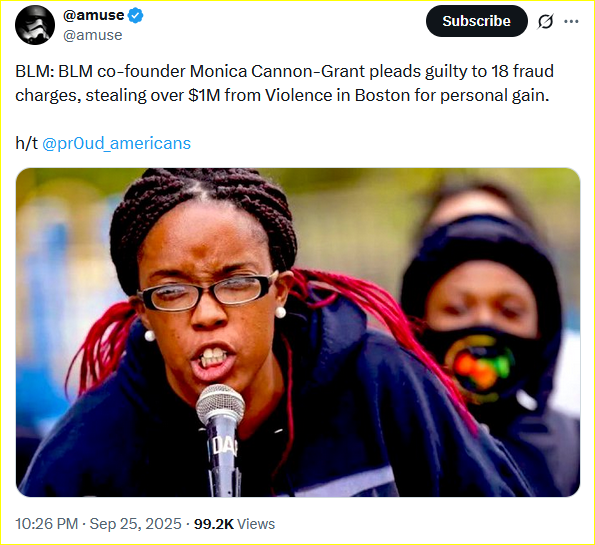Click the blue verified checkmark badge
Viewport: 595px width, 545px height.
pyautogui.click(x=135, y=16)
